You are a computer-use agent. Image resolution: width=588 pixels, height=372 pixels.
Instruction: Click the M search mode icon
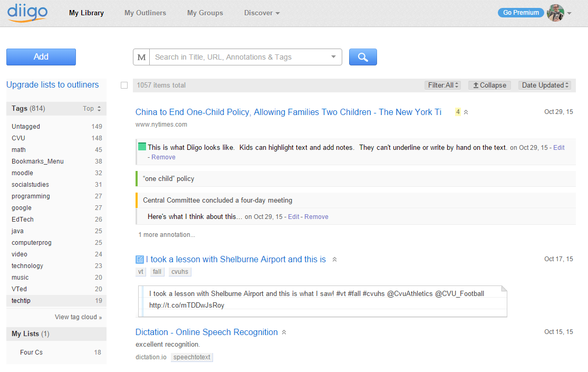[x=141, y=57]
